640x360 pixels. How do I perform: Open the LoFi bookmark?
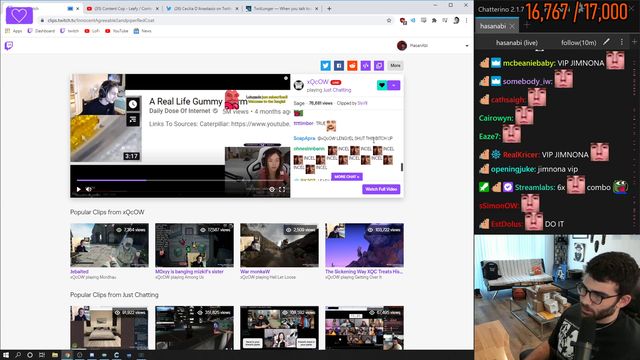[92, 31]
